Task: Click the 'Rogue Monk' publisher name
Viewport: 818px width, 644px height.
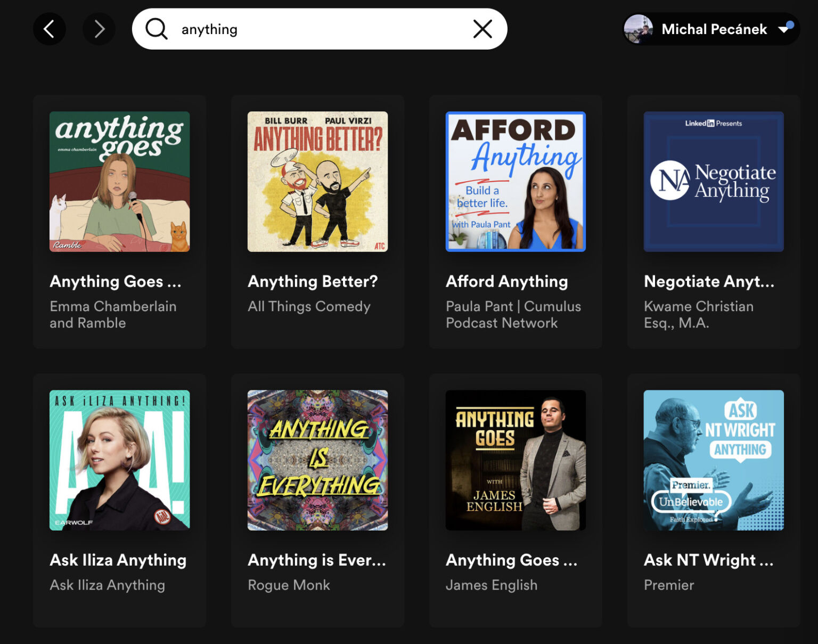Action: pos(289,585)
